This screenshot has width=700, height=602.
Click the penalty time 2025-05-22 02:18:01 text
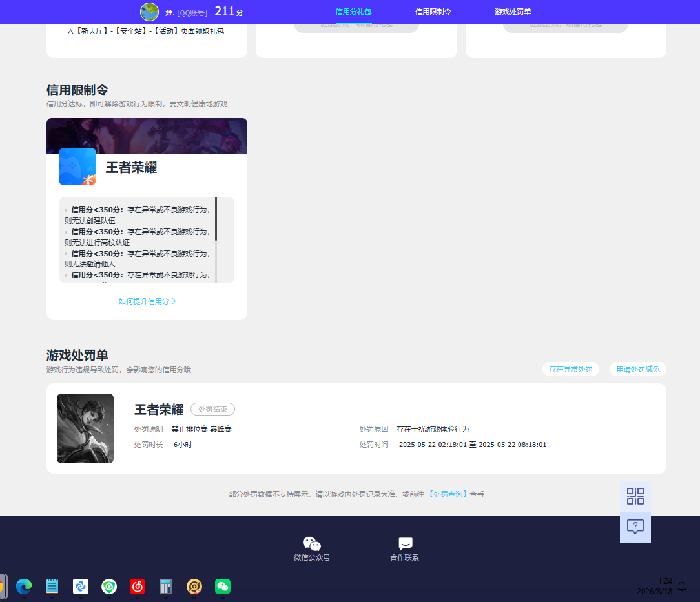(x=472, y=445)
